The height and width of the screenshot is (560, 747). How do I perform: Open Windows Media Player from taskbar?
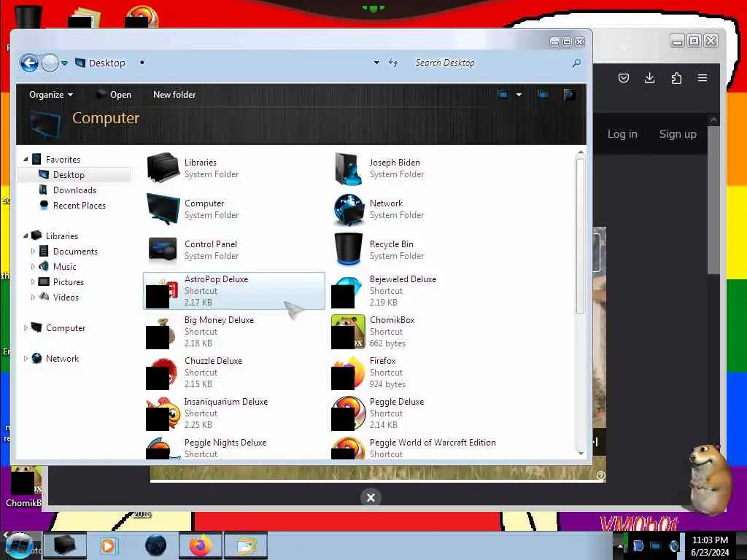point(108,545)
